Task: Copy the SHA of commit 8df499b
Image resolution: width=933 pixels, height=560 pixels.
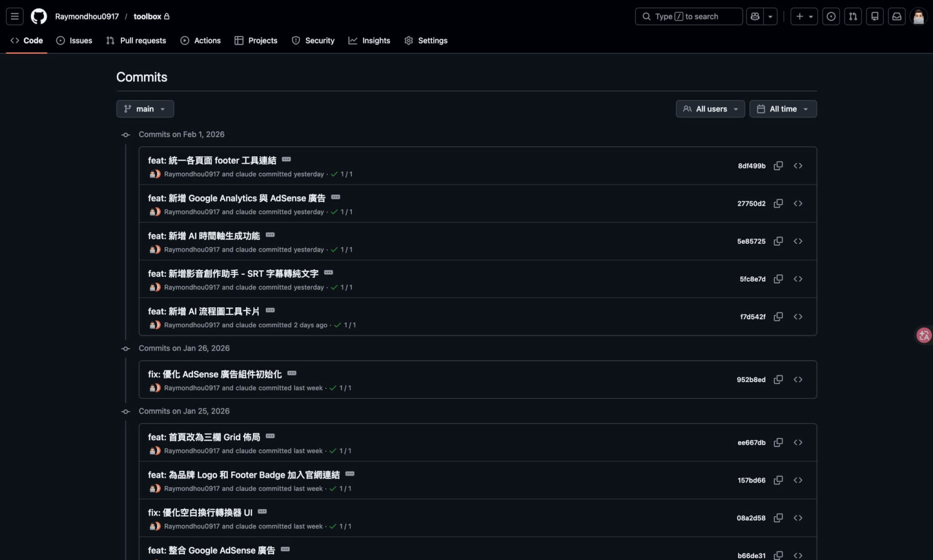Action: (x=778, y=166)
